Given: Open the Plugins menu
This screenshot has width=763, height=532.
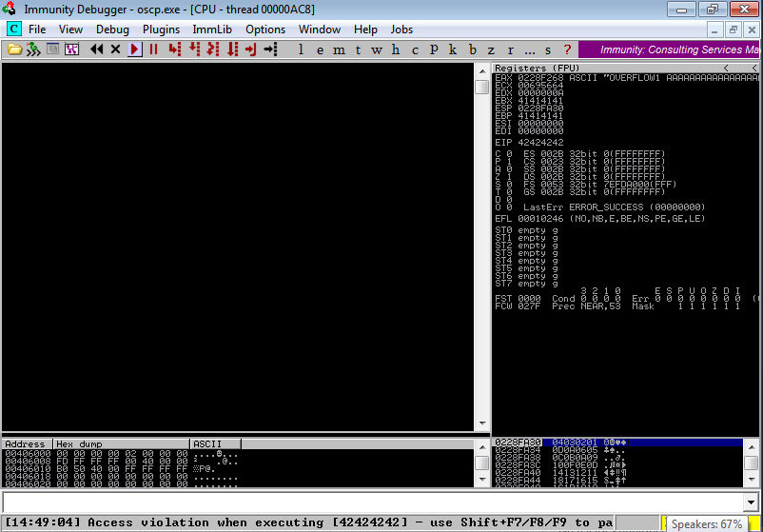Looking at the screenshot, I should coord(161,30).
